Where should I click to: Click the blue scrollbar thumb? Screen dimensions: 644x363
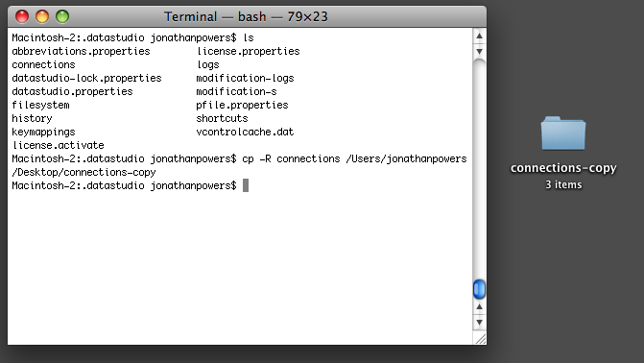coord(479,289)
